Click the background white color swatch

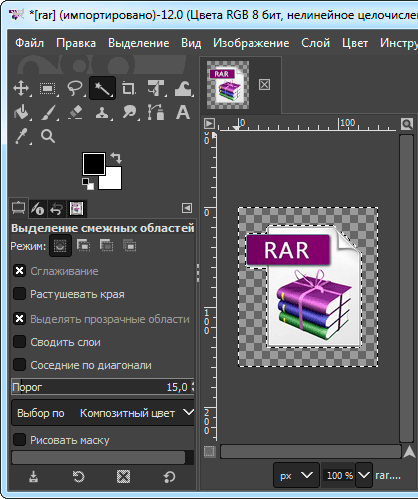point(113,181)
